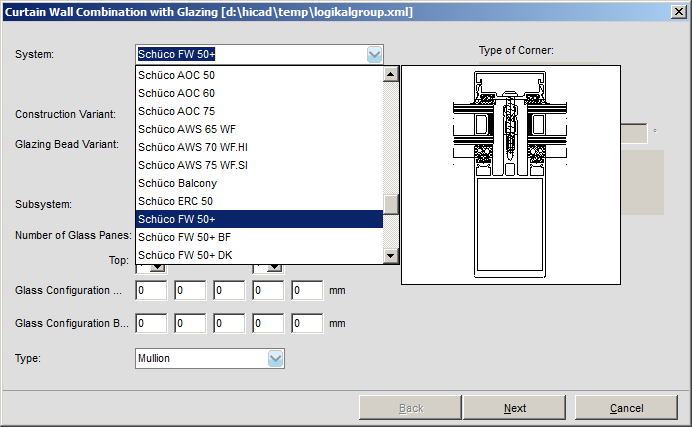Click second Glass Configuration top field

pyautogui.click(x=190, y=291)
